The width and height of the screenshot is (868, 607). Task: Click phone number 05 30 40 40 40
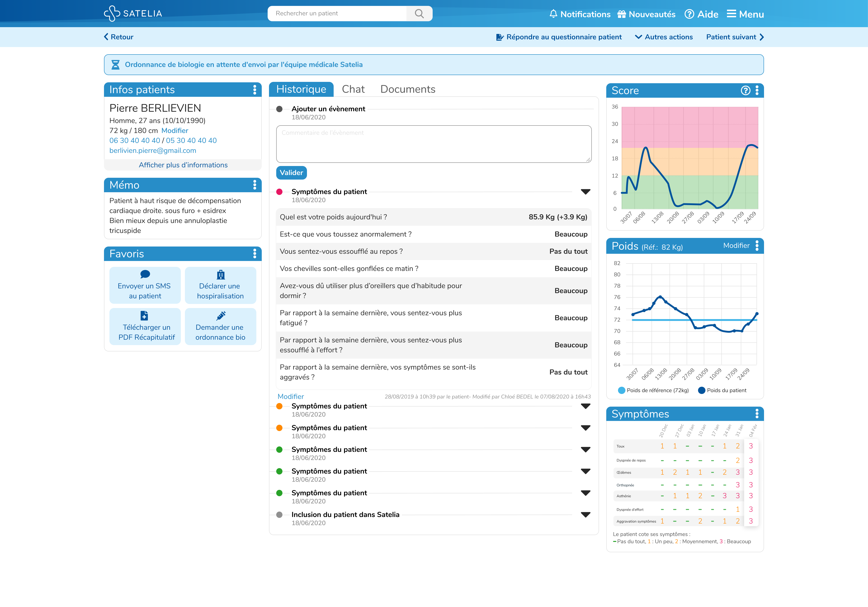coord(191,141)
